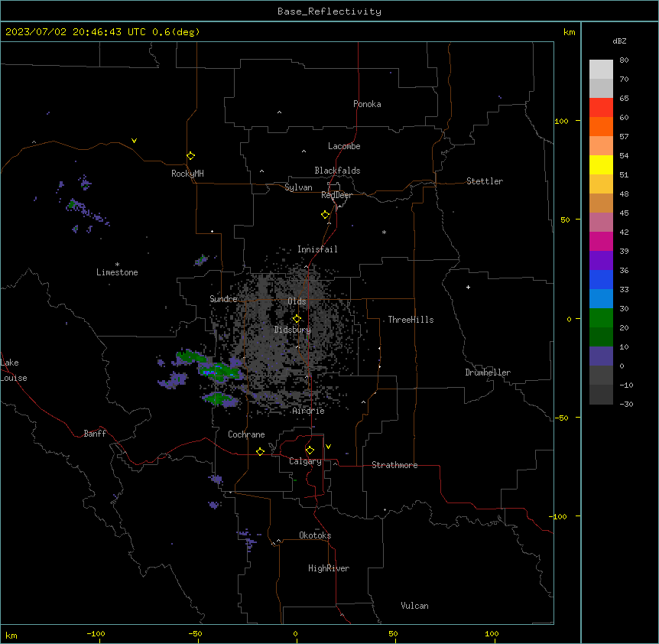The width and height of the screenshot is (659, 644).
Task: Click the Banff label
Action: (x=95, y=434)
